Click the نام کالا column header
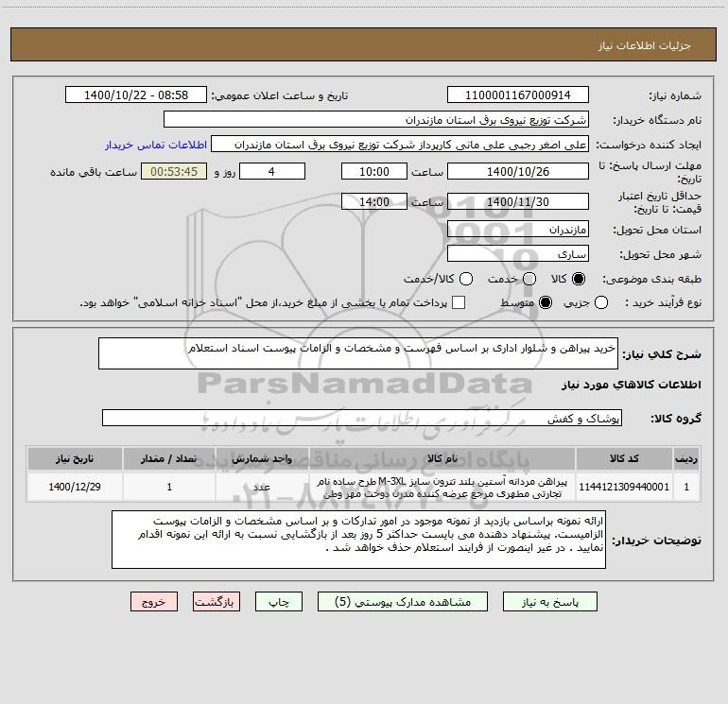728x704 pixels. 442,459
